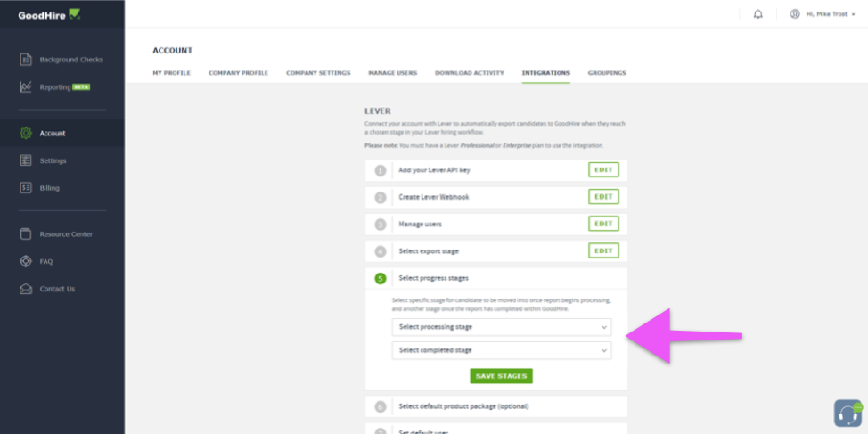Collapse the Select progress stages step

click(x=496, y=278)
